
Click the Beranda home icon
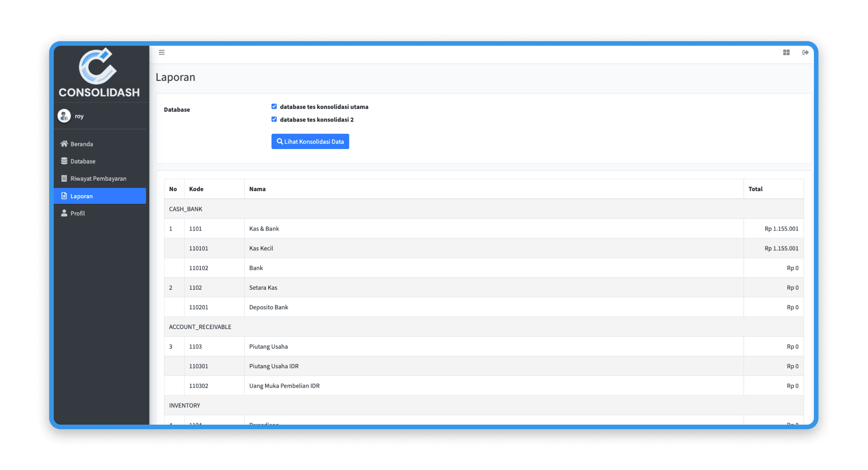click(x=64, y=144)
